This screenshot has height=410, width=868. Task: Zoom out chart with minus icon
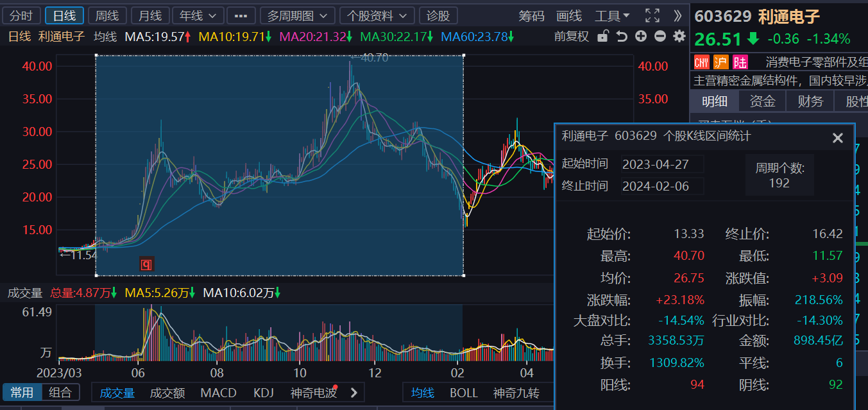click(660, 37)
